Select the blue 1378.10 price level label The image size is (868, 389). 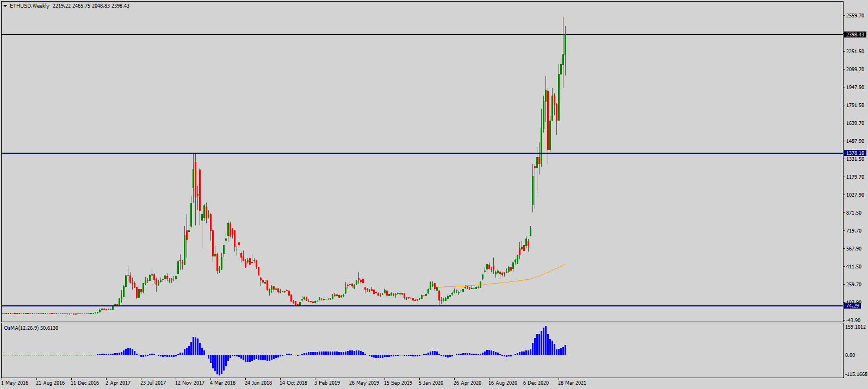(x=855, y=153)
